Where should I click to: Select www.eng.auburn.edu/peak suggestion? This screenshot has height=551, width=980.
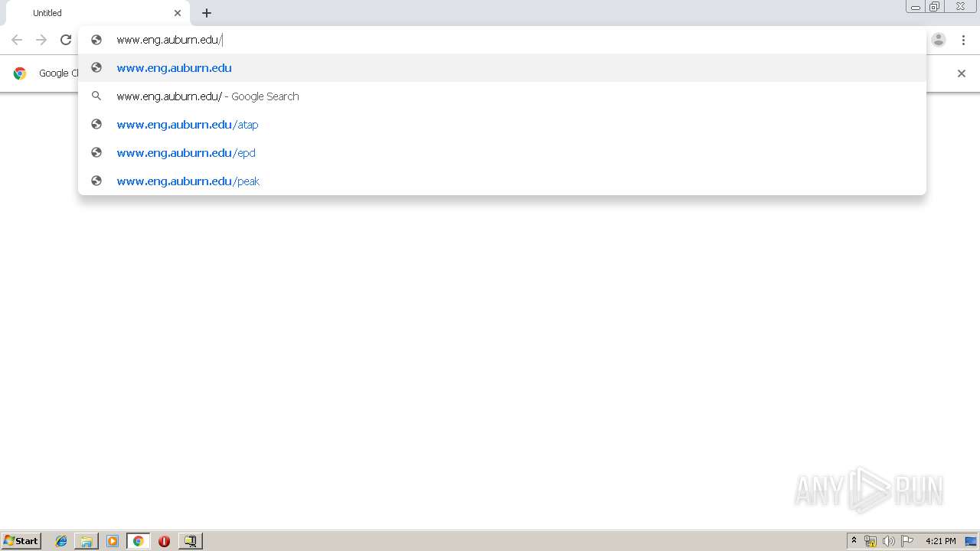tap(502, 181)
